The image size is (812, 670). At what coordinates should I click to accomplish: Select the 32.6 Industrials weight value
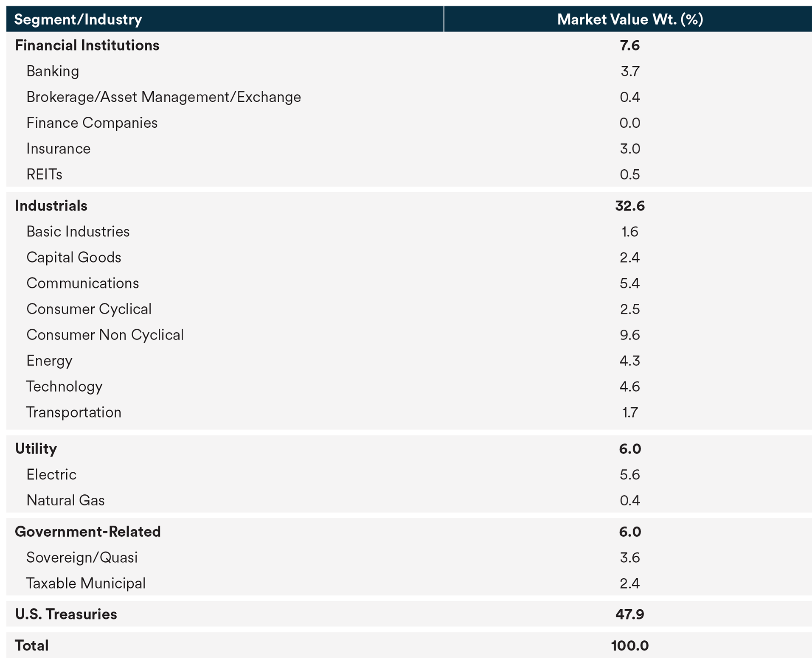click(x=629, y=206)
